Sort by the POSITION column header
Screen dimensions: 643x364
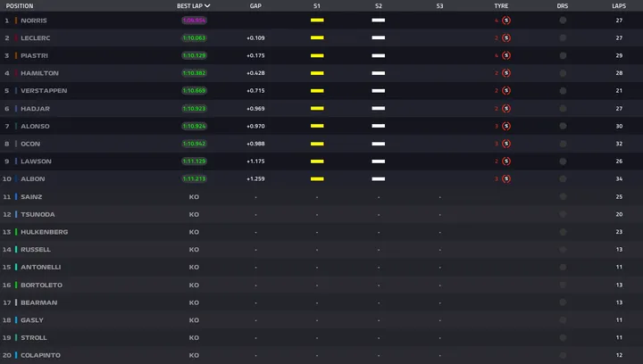coord(20,5)
